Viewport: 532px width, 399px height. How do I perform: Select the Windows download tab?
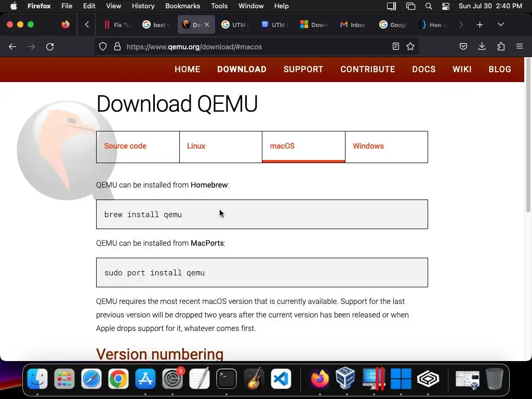tap(387, 147)
